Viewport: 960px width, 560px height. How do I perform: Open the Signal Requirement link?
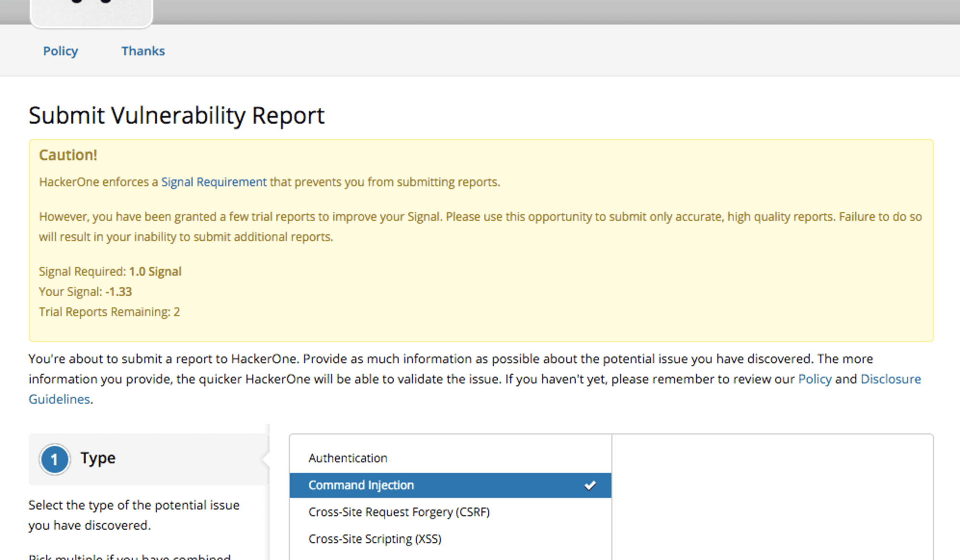(x=213, y=182)
